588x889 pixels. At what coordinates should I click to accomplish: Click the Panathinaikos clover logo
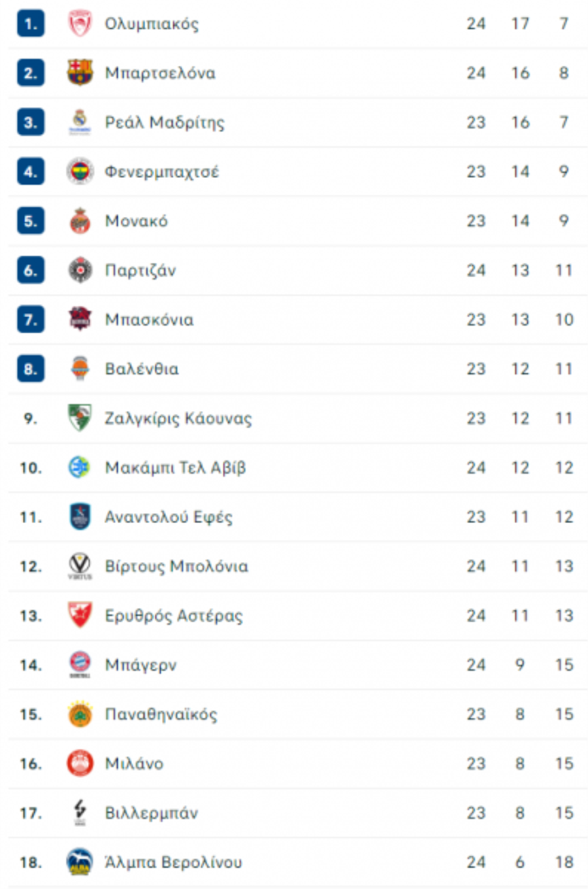80,714
